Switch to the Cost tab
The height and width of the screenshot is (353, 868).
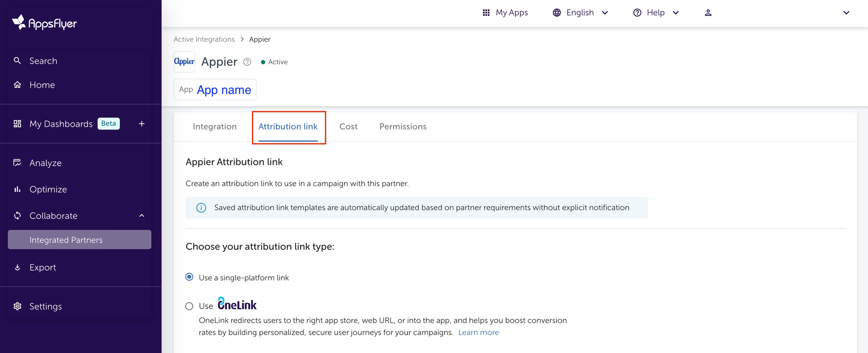click(348, 127)
